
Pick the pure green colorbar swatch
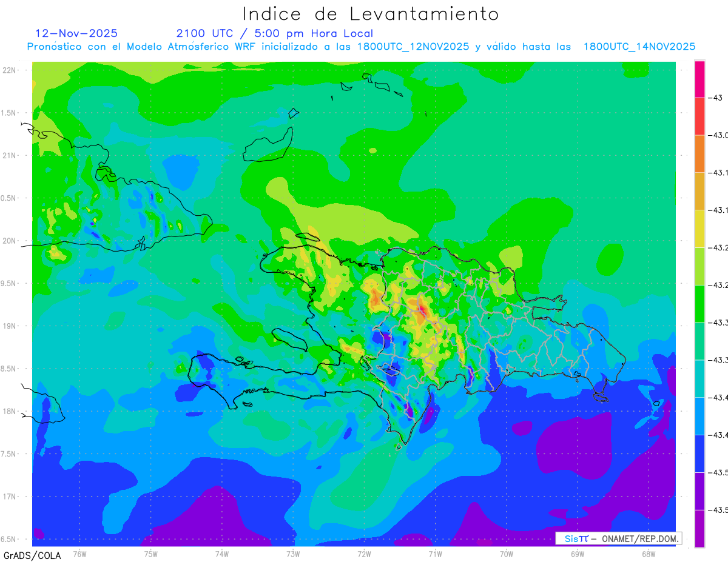click(x=699, y=304)
